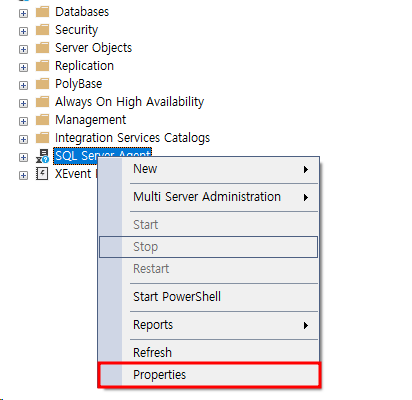Choose Restart in context menu
The width and height of the screenshot is (412, 400).
208,269
